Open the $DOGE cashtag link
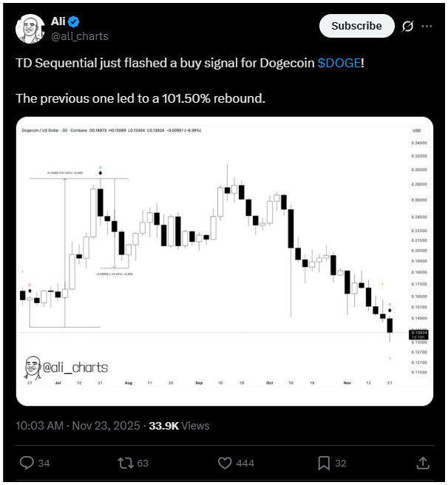Screen dimensions: 448x485 pos(339,64)
